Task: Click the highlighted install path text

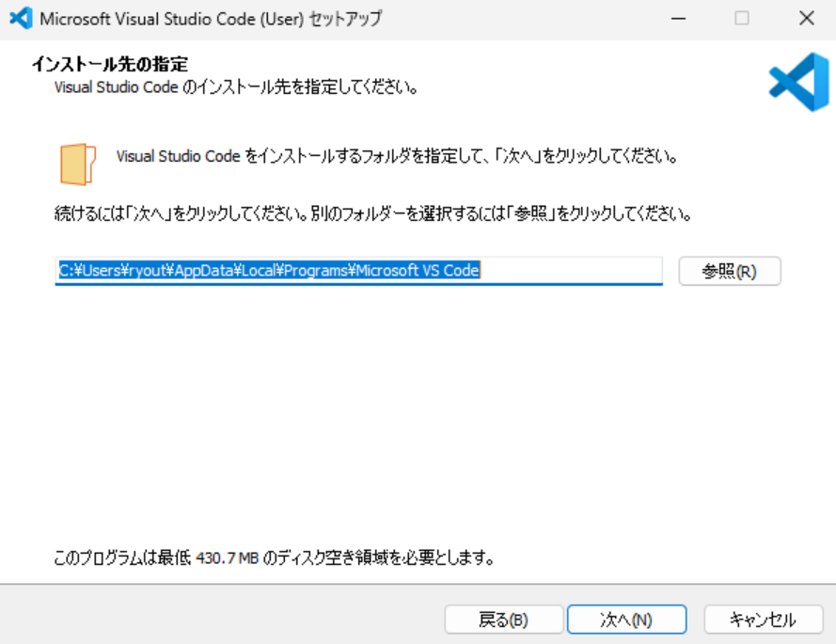Action: point(268,271)
